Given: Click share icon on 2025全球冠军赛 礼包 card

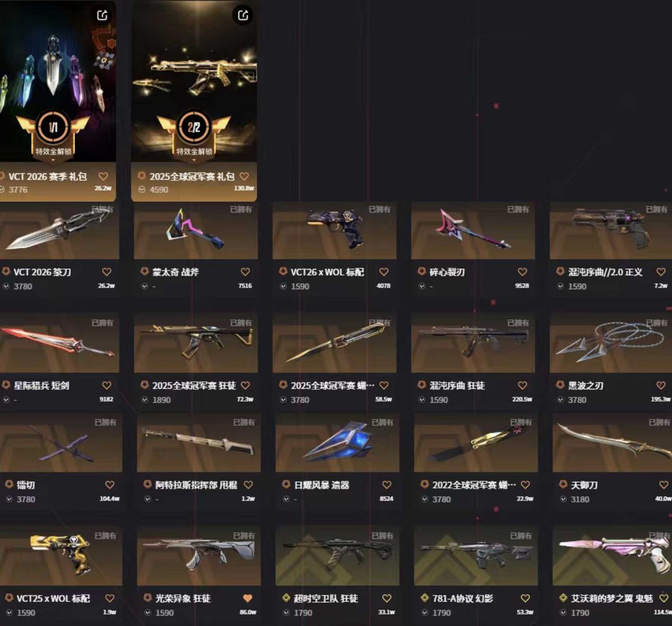Looking at the screenshot, I should [243, 16].
